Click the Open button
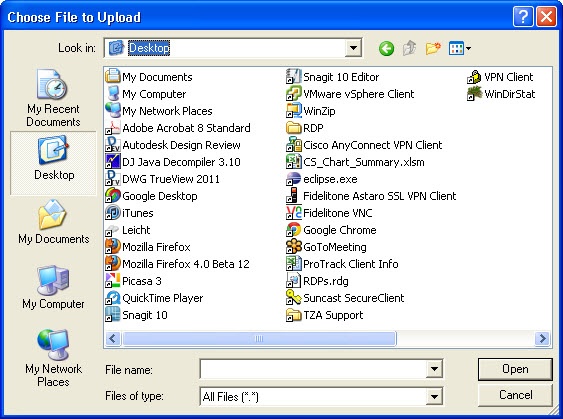Viewport: 563px width, 419px height. pyautogui.click(x=515, y=369)
